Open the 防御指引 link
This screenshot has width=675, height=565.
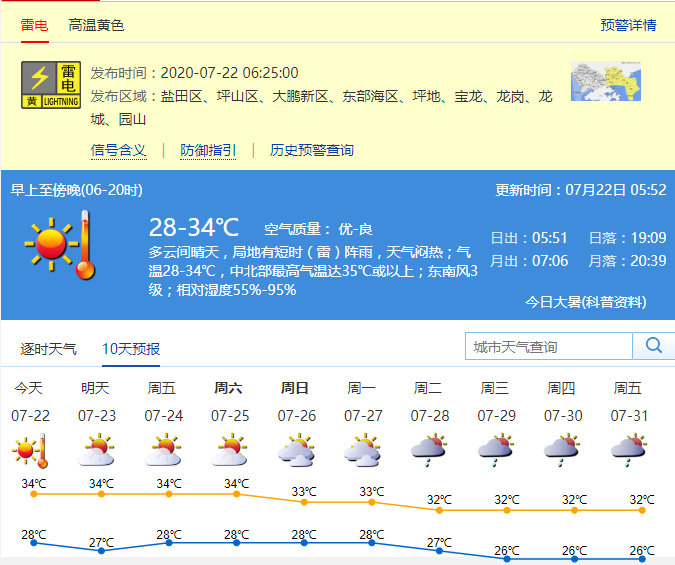(x=208, y=150)
